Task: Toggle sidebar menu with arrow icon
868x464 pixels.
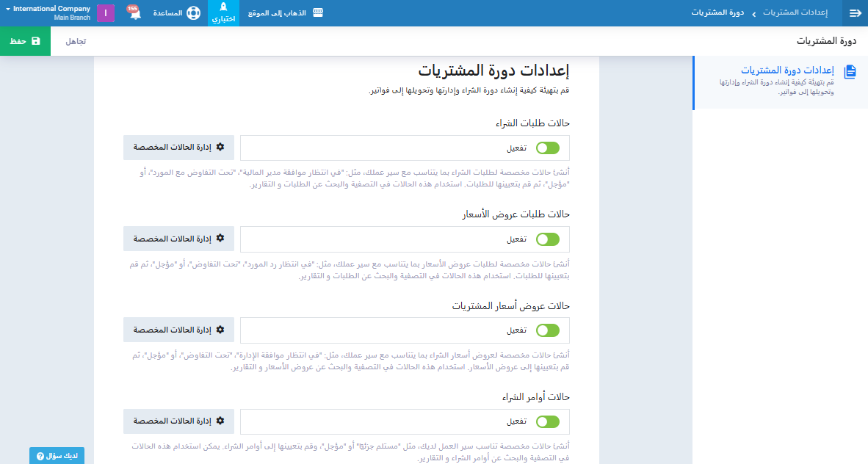Action: [x=855, y=13]
